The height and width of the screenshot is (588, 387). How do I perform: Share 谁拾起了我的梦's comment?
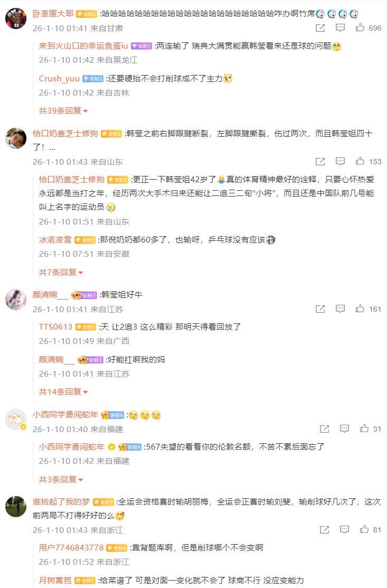tap(324, 529)
